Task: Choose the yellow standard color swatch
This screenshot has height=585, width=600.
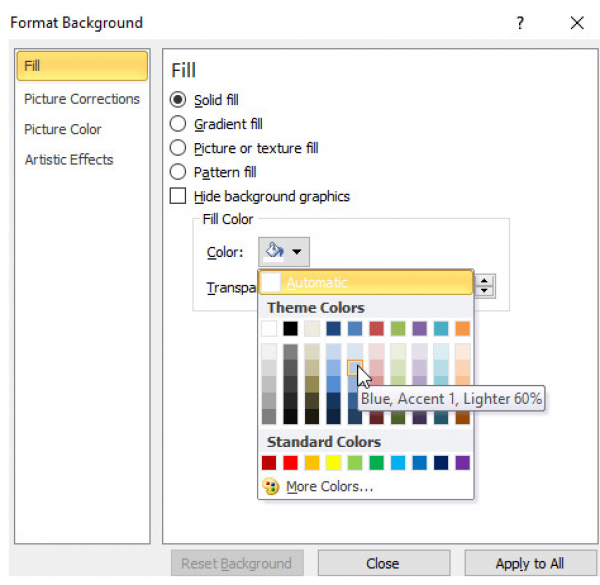Action: click(334, 463)
